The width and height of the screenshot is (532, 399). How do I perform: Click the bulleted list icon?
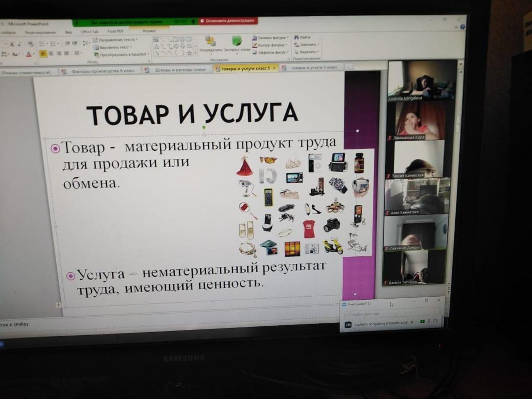point(42,43)
